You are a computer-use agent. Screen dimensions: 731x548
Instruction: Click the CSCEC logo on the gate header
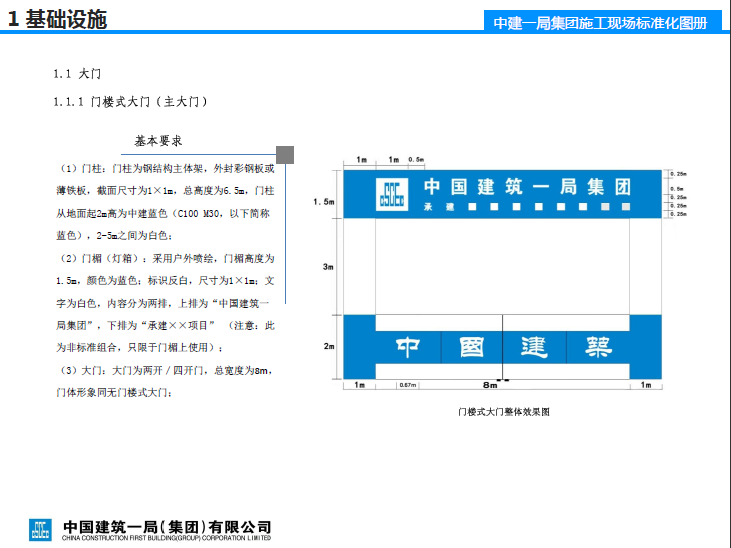(392, 194)
